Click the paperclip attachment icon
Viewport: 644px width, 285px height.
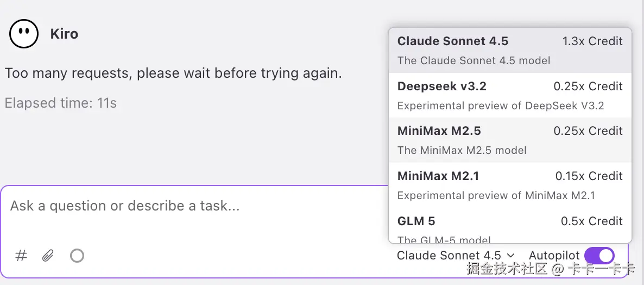click(x=48, y=256)
